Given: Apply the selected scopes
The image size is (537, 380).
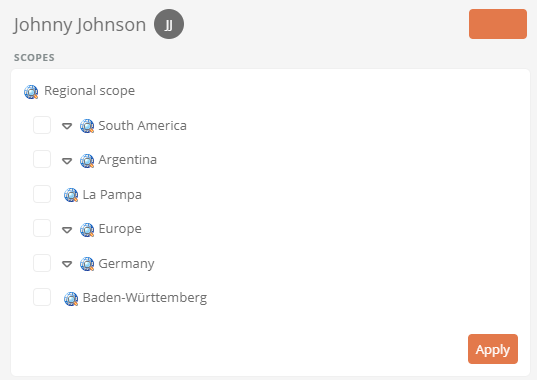Looking at the screenshot, I should [493, 349].
